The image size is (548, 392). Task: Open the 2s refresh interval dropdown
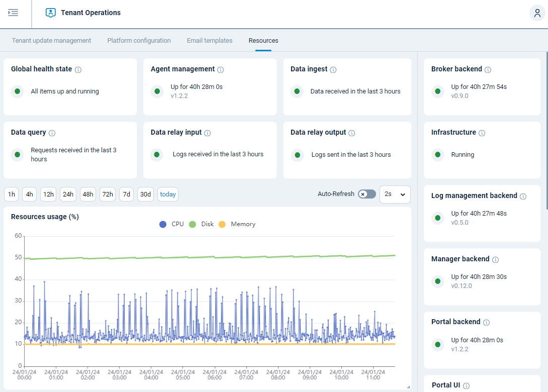[x=395, y=194]
